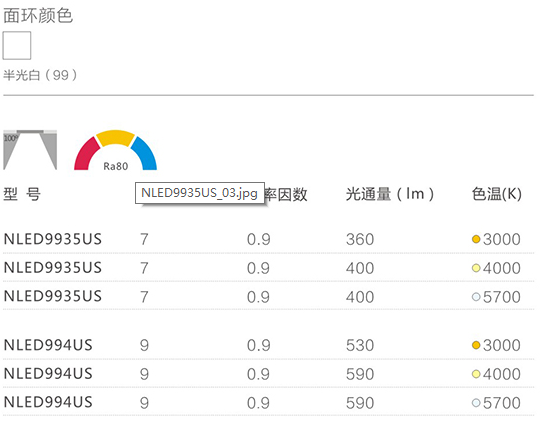541x425 pixels.
Task: Click the yellow 4000K dot for NLED9935US
Action: click(x=476, y=268)
